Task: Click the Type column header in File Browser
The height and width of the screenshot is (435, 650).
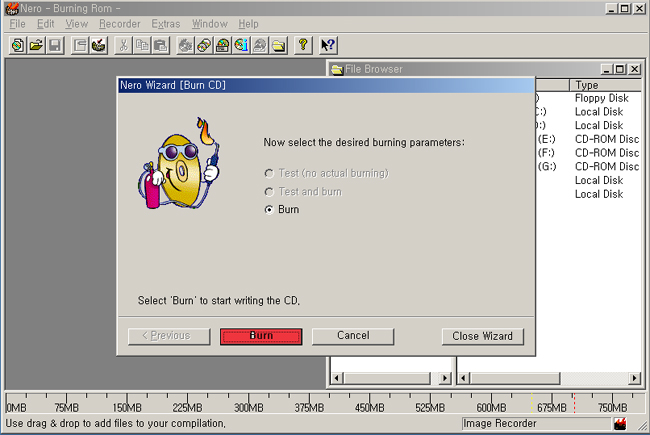Action: pyautogui.click(x=604, y=86)
